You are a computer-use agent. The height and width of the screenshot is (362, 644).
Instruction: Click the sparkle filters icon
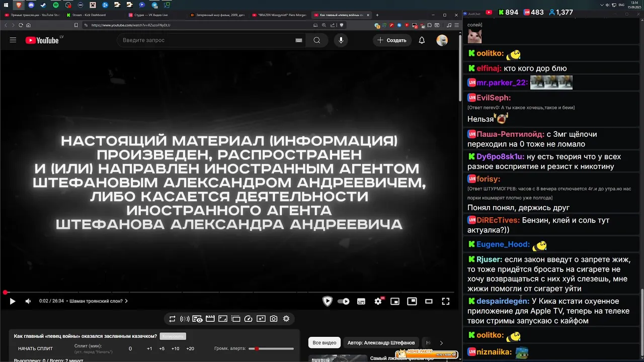click(261, 319)
